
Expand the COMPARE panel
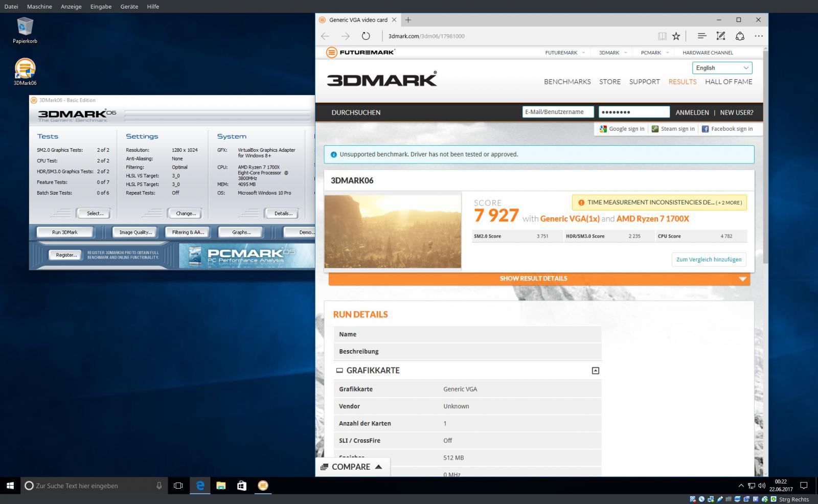coord(352,467)
